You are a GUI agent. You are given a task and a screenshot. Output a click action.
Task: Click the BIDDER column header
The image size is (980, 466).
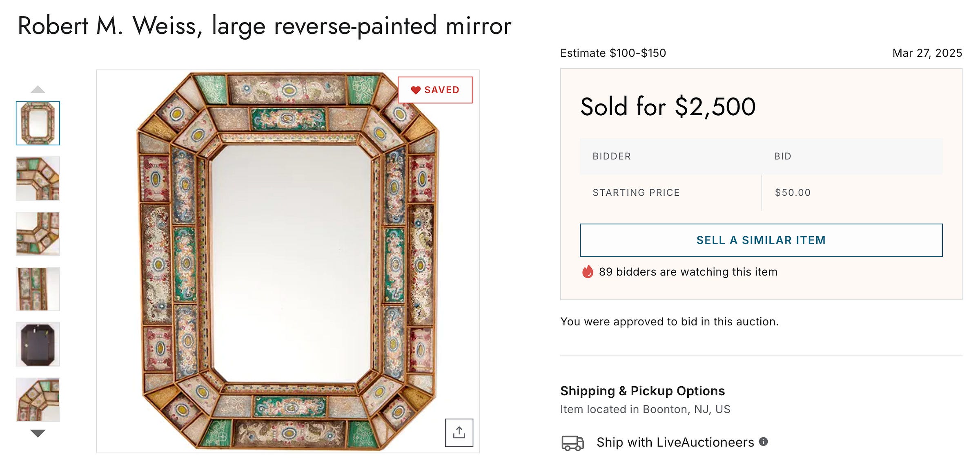pos(612,156)
